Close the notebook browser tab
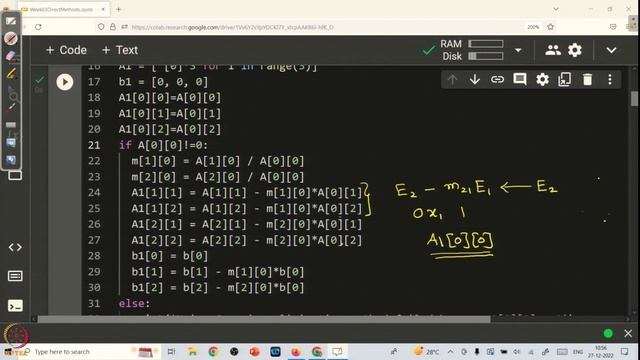640x360 pixels. coord(103,9)
